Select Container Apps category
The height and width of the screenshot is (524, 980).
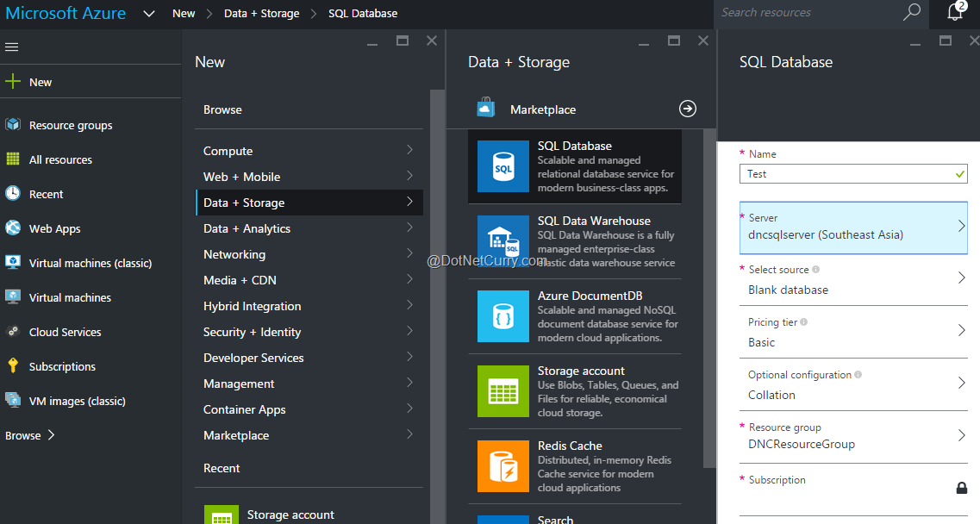click(309, 409)
